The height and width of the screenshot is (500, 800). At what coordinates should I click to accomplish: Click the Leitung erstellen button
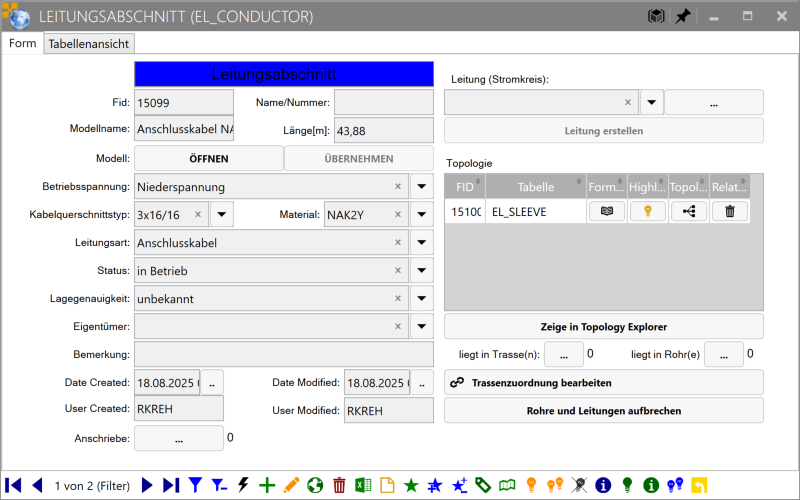[604, 131]
